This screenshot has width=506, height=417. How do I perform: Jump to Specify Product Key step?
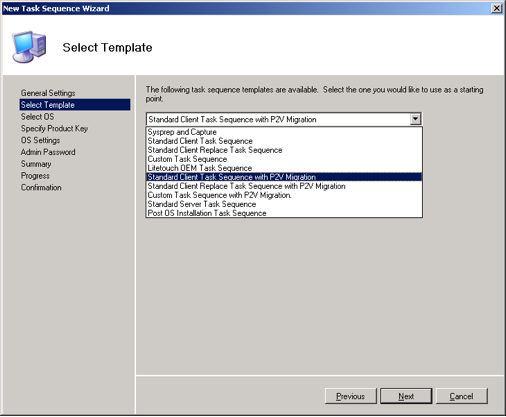click(54, 128)
